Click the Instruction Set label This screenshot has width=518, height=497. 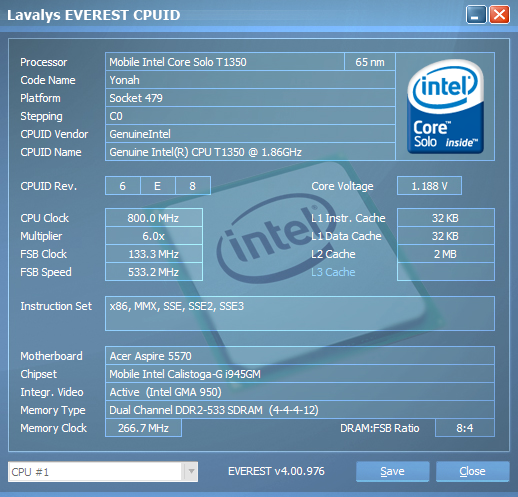point(56,306)
